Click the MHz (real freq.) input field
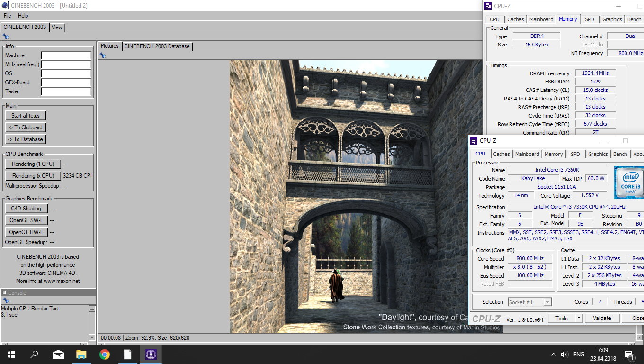 pos(66,65)
